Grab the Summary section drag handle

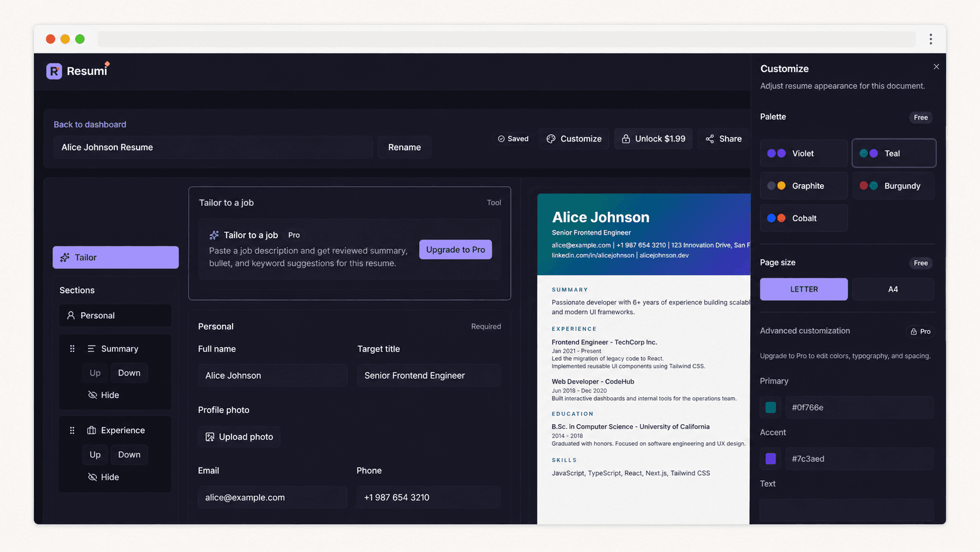(72, 348)
